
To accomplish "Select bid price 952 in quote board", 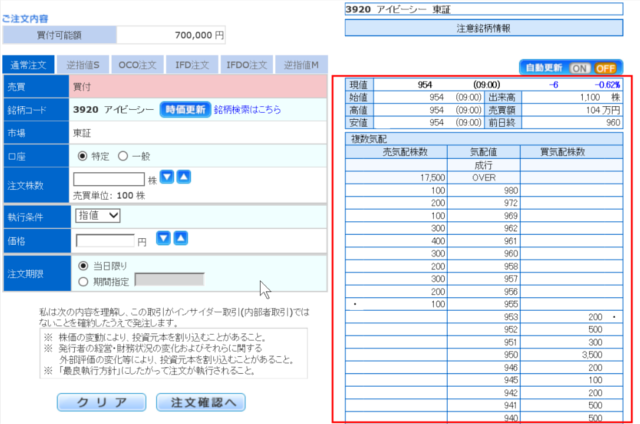I will click(x=510, y=330).
